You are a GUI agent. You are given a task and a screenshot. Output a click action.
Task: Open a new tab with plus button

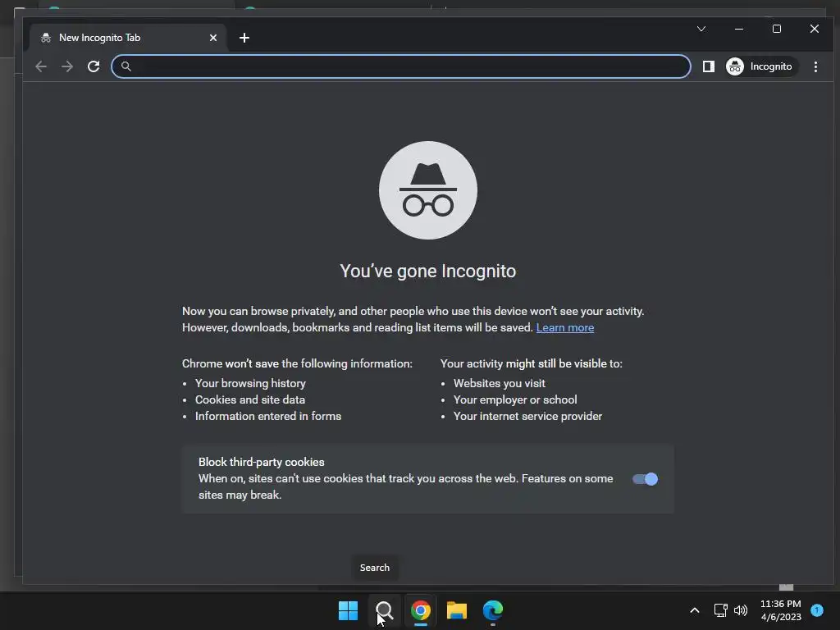click(244, 38)
